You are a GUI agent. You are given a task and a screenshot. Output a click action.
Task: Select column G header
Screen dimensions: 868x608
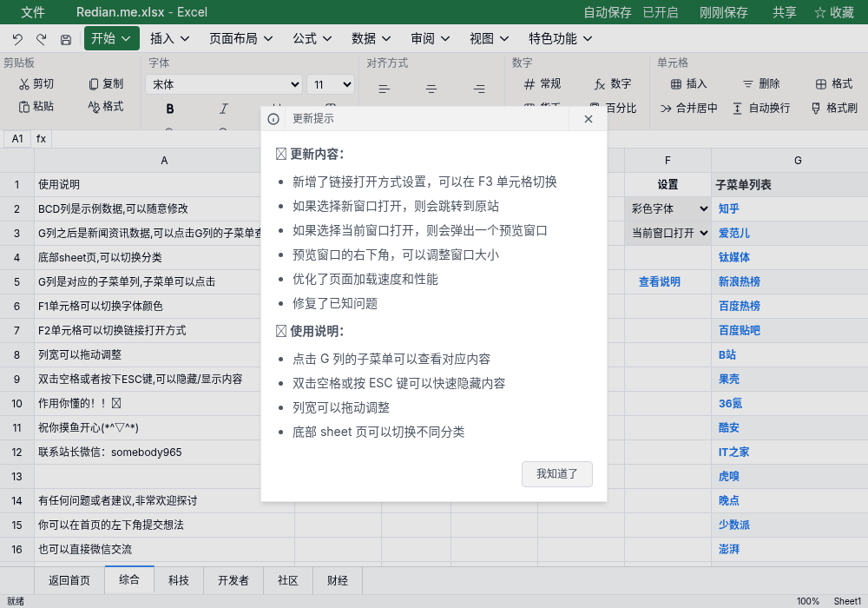(x=790, y=161)
